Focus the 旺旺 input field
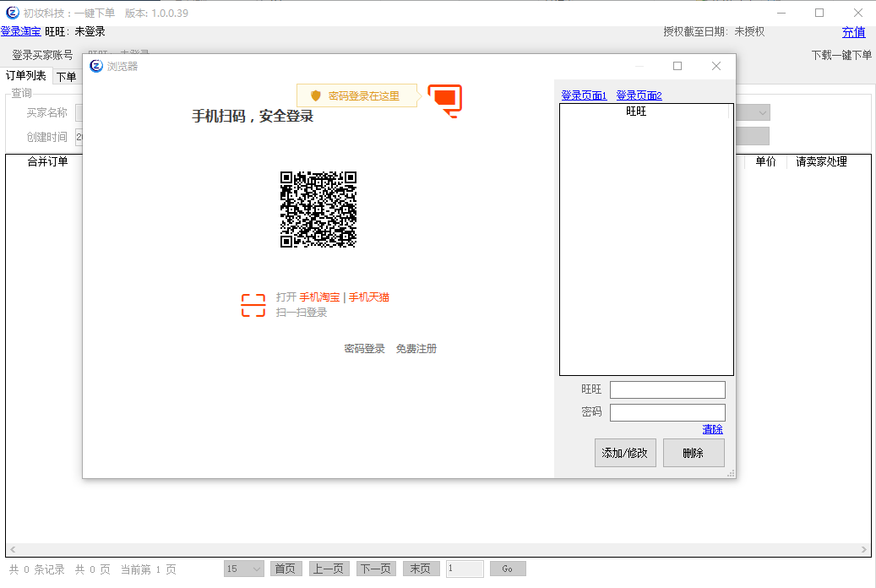 tap(667, 389)
